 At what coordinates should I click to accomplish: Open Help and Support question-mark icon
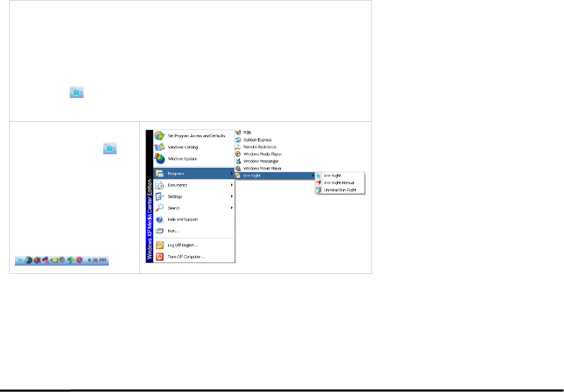[x=159, y=219]
